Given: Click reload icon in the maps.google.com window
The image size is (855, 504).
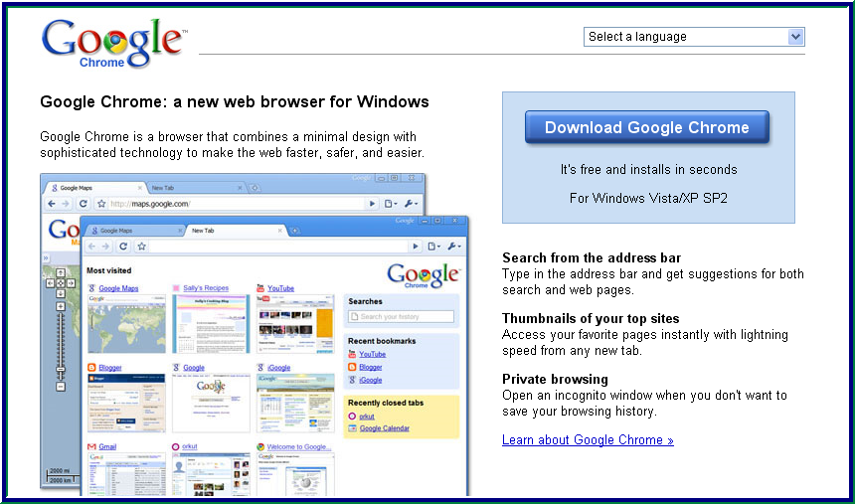Looking at the screenshot, I should point(83,204).
